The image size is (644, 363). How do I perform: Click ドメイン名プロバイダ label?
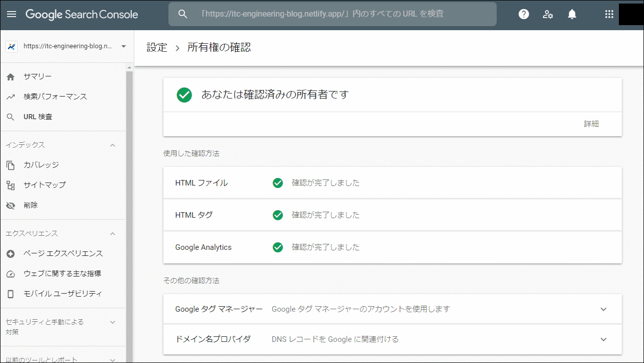click(213, 339)
